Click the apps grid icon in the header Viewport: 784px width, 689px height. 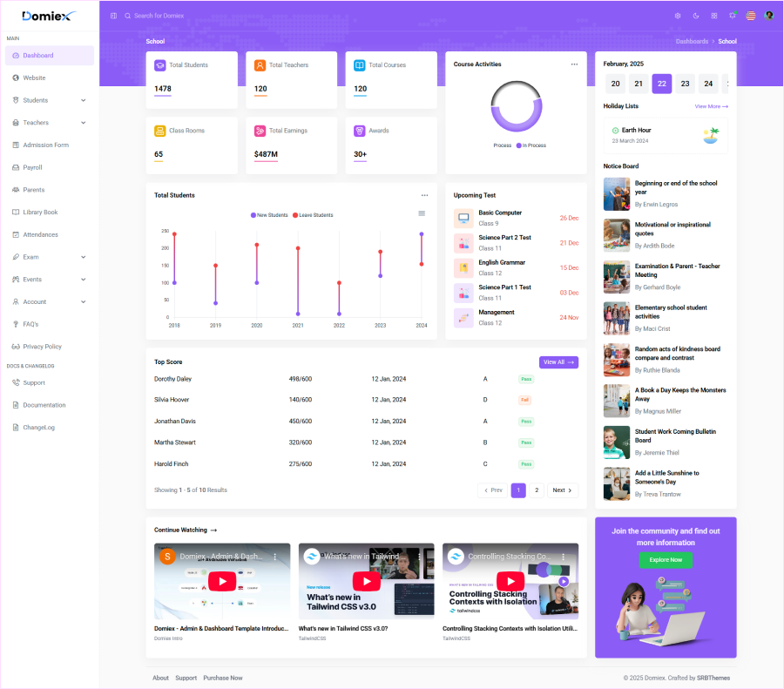pyautogui.click(x=714, y=16)
